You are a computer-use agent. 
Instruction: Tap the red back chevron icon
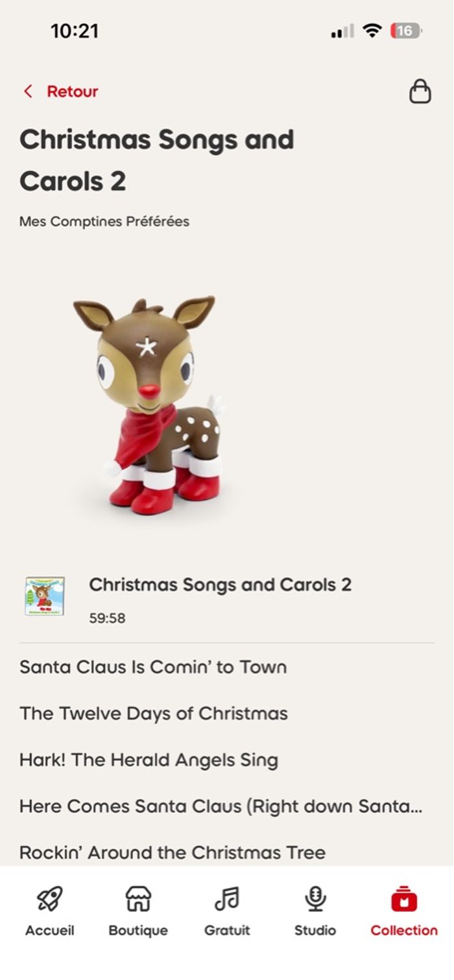coord(28,91)
